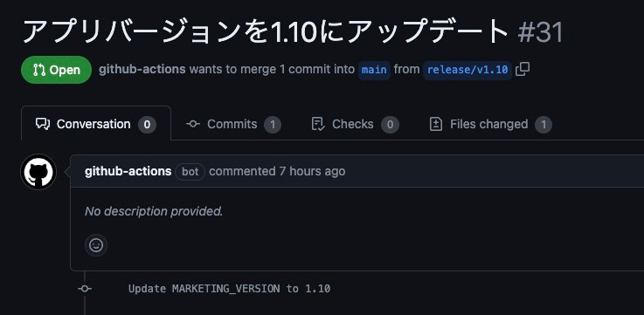Open the 'commented 7 hours ago' timestamp link
The image size is (644, 315).
point(277,171)
